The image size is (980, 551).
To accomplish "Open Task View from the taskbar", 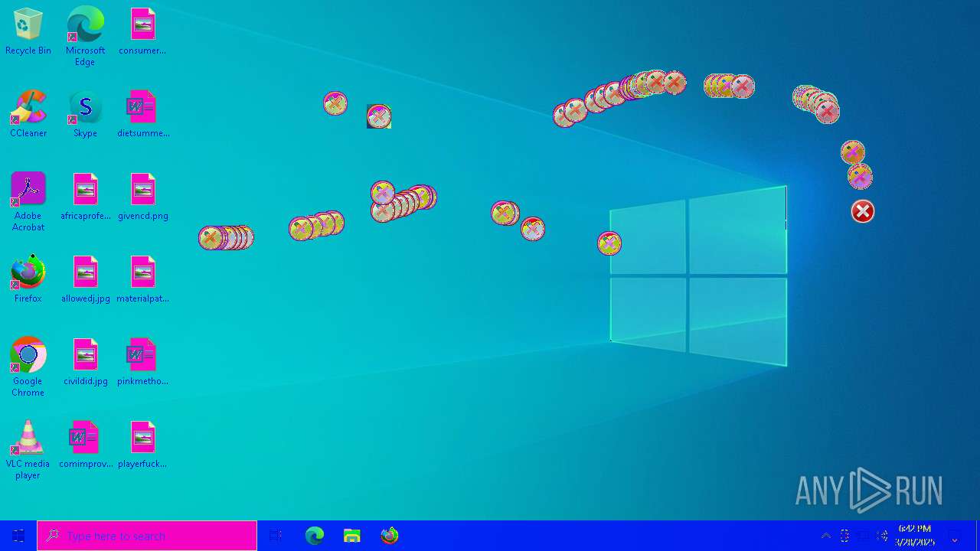I will click(x=276, y=536).
